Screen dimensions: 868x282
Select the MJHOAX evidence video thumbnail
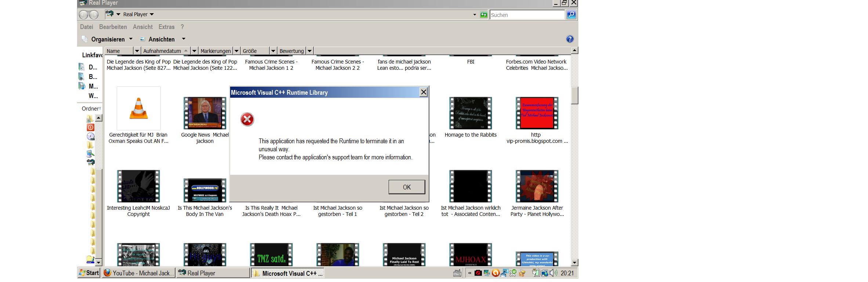click(471, 255)
